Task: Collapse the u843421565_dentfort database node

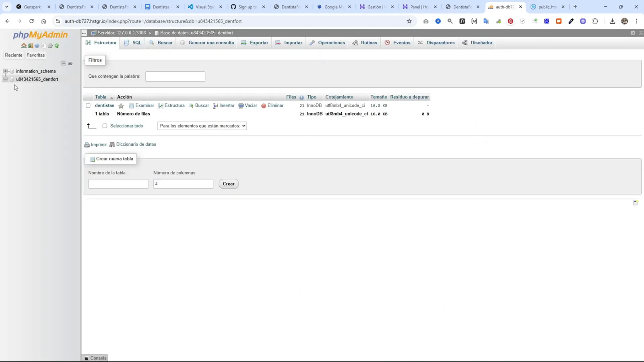Action: (5, 79)
